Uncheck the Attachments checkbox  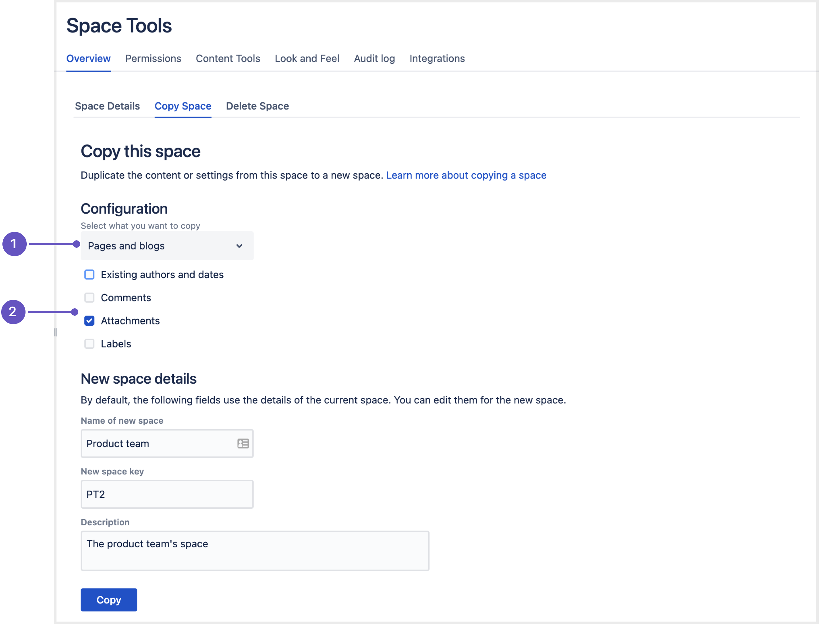[x=89, y=321]
